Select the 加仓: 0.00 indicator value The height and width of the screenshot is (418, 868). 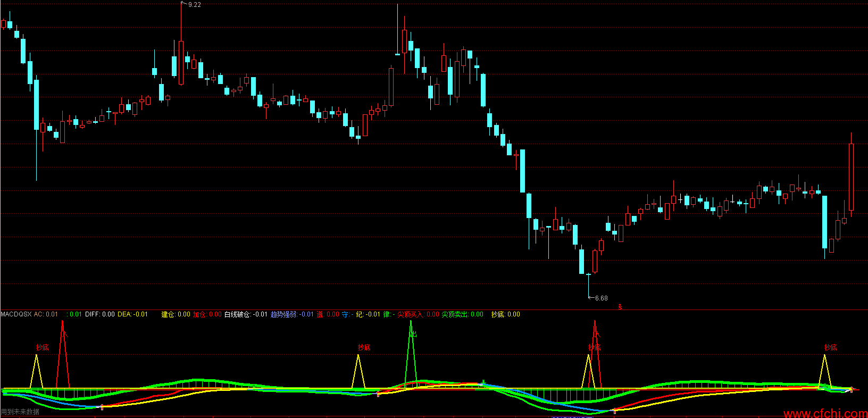pos(207,314)
